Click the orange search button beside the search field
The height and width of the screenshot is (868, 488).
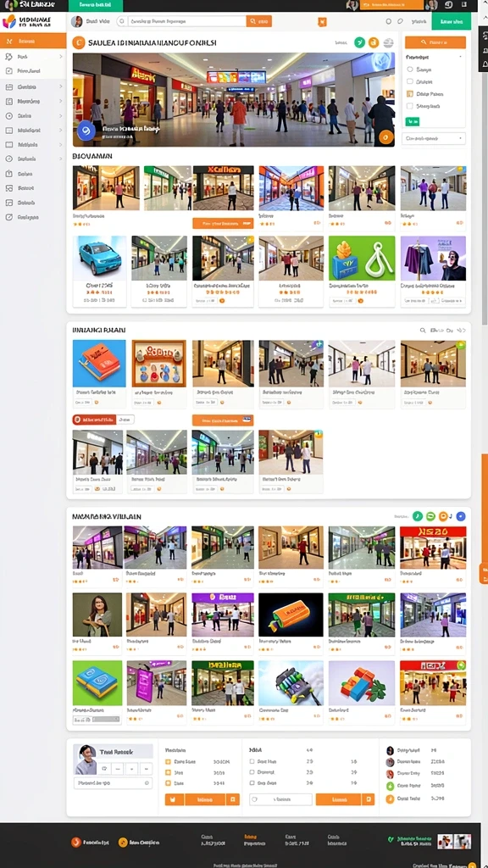[259, 21]
